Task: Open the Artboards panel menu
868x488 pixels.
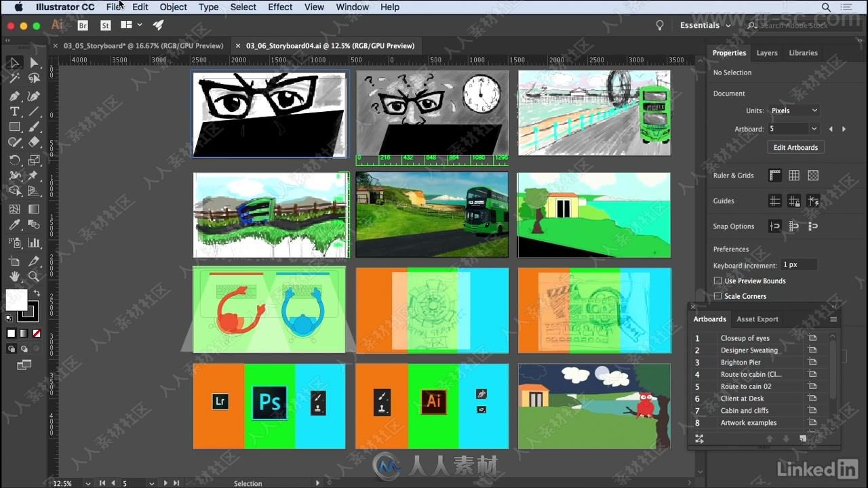Action: (833, 319)
